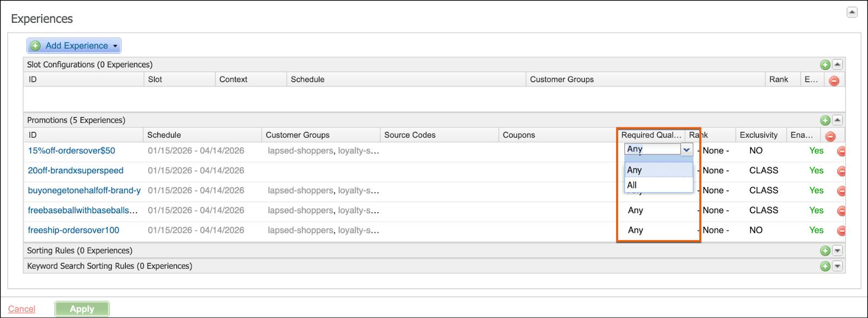Delete the 15%off-ordersover$50 promotion
This screenshot has height=318, width=868.
click(x=841, y=151)
